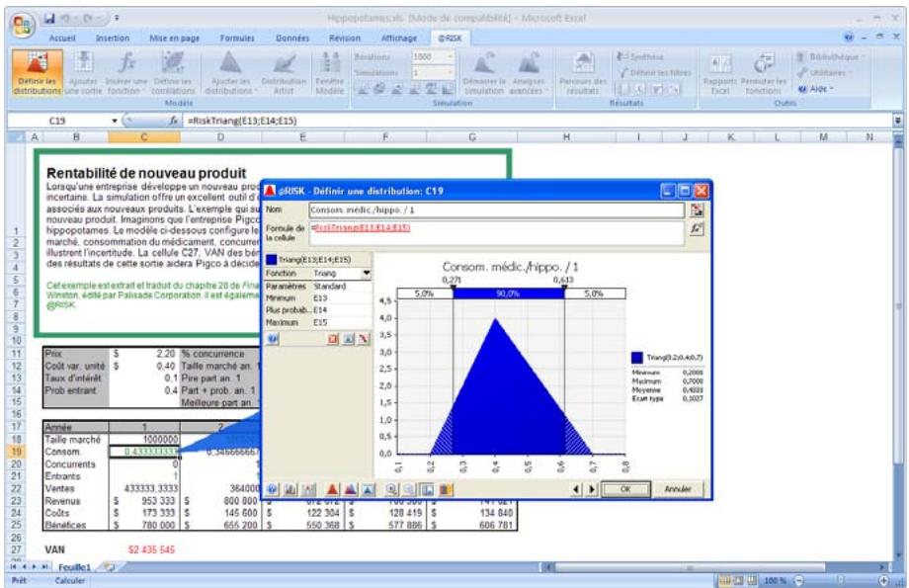The height and width of the screenshot is (588, 909).
Task: Click formula fx button beside Formule field
Action: click(699, 228)
